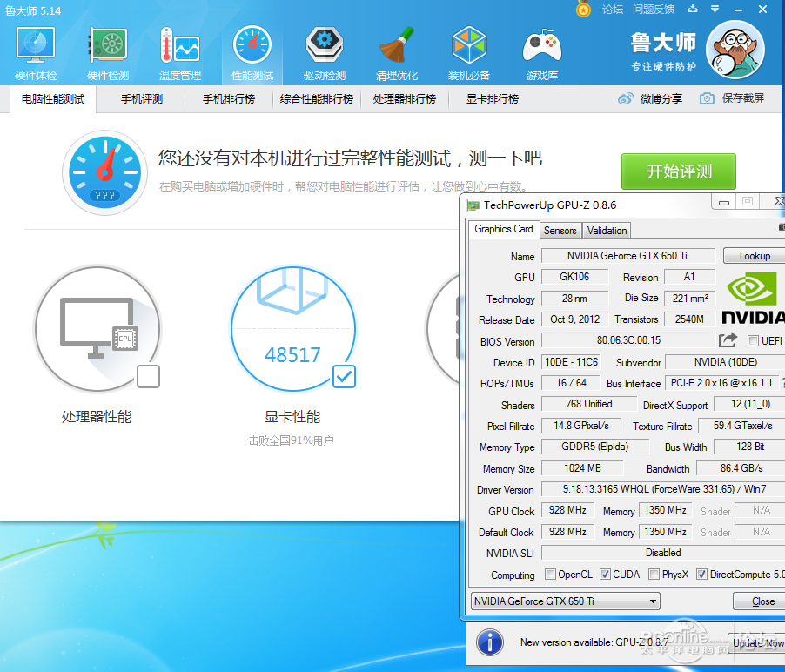Click the camera icon beside 保存截屏

point(707,98)
